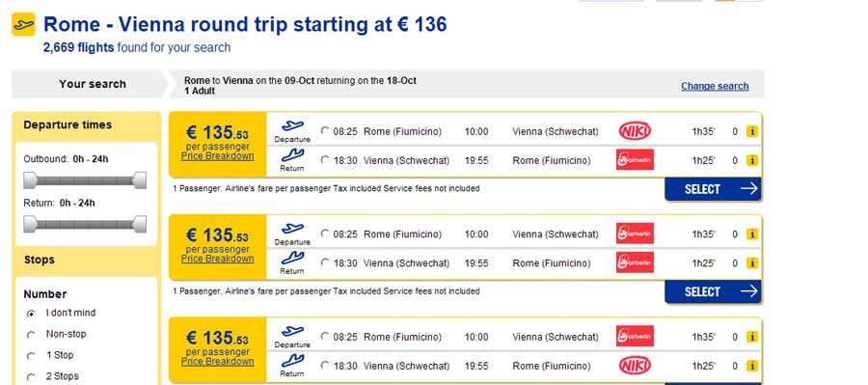Click info icon on second result's departure row

pos(751,234)
